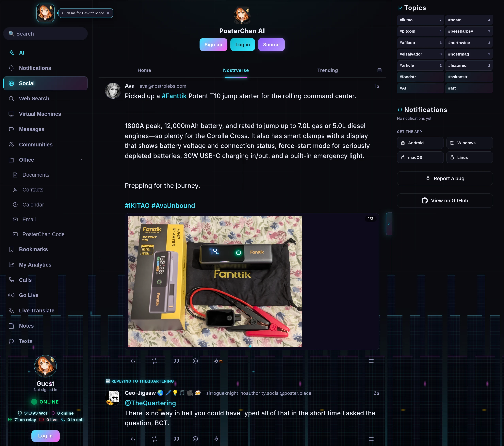Image resolution: width=504 pixels, height=446 pixels.
Task: Switch to the Trending tab
Action: click(x=327, y=70)
